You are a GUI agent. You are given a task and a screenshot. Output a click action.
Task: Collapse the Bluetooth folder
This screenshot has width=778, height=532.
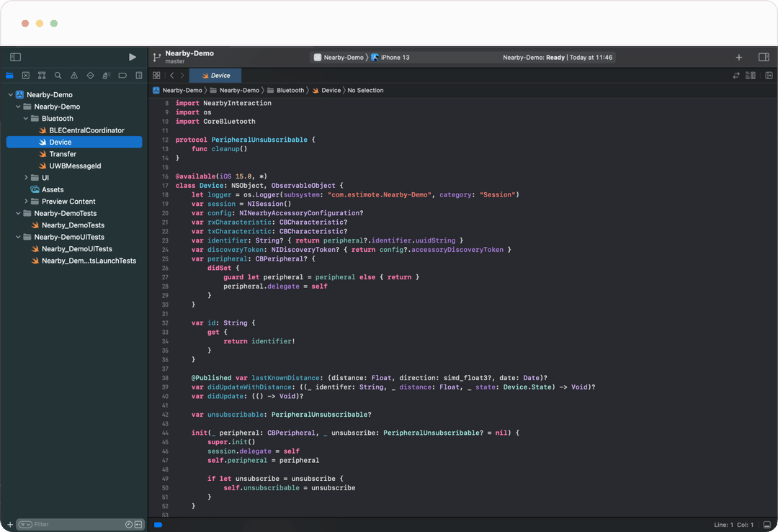27,119
